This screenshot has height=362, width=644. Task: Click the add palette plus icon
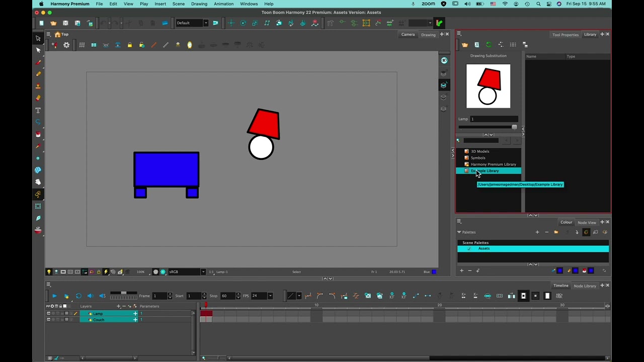click(537, 232)
